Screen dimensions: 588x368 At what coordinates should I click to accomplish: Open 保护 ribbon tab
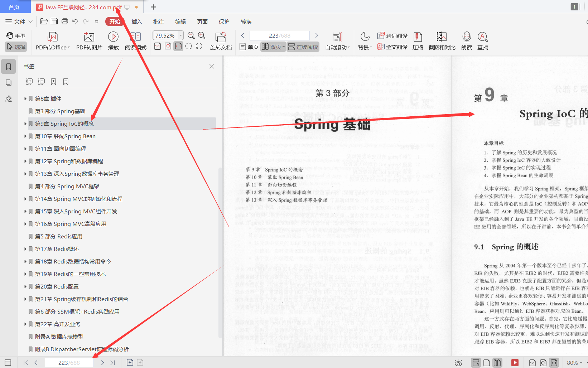tap(224, 21)
